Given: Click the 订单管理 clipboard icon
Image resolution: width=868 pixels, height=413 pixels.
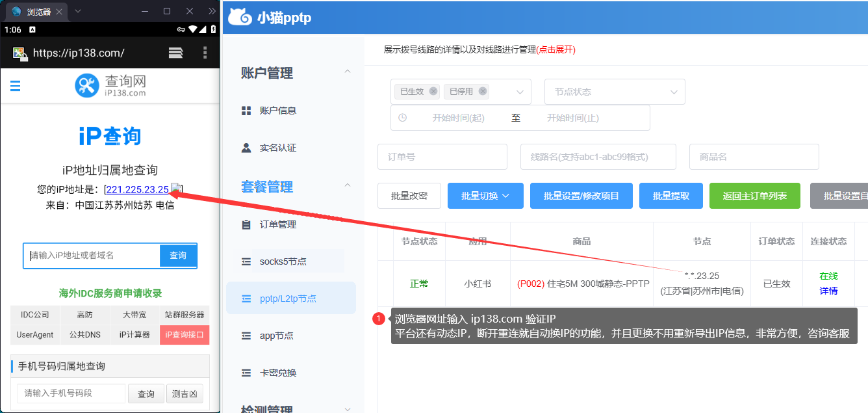Looking at the screenshot, I should 246,224.
